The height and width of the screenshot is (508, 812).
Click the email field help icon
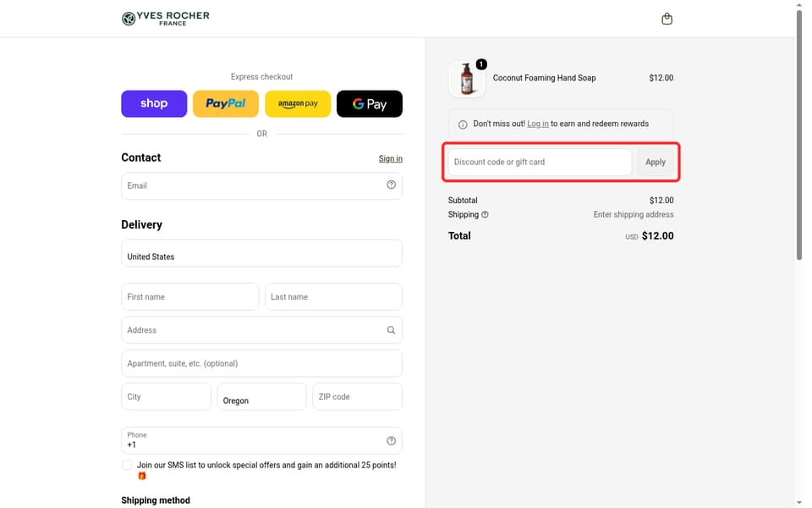tap(391, 185)
